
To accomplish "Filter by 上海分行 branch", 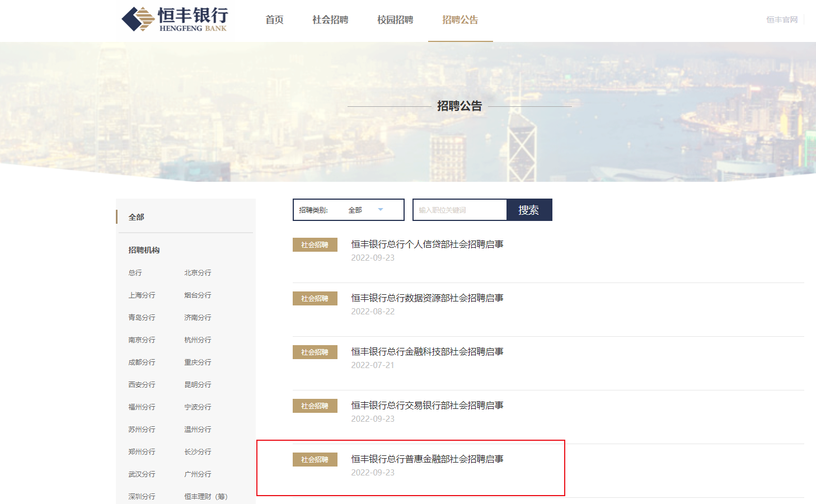I will [x=142, y=295].
